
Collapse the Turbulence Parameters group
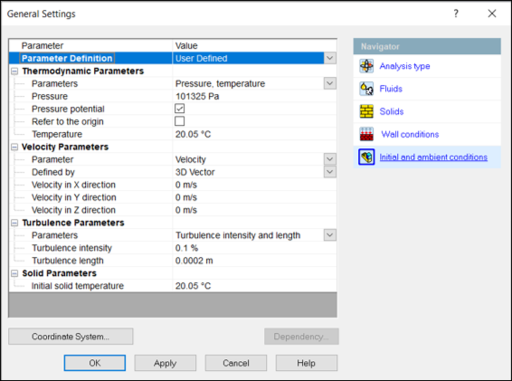(x=14, y=223)
